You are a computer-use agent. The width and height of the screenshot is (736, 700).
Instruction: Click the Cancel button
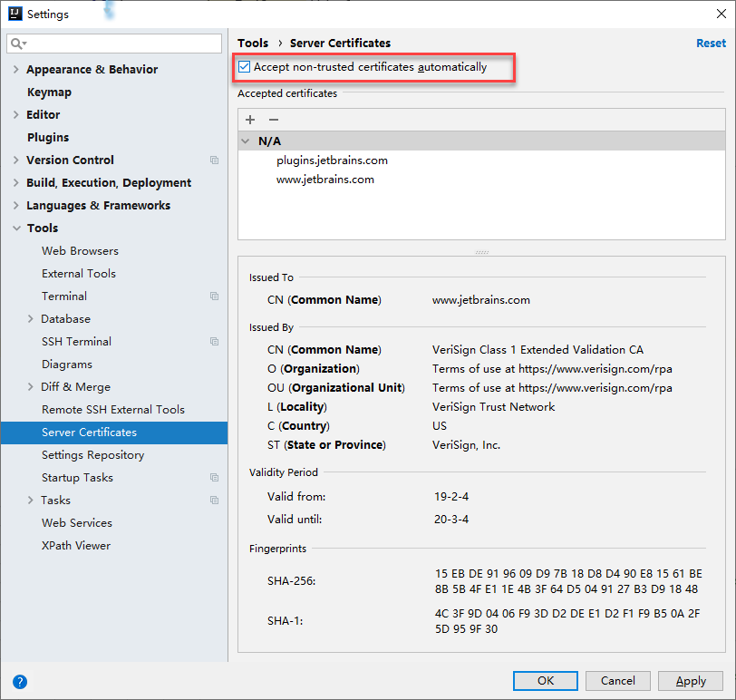618,681
